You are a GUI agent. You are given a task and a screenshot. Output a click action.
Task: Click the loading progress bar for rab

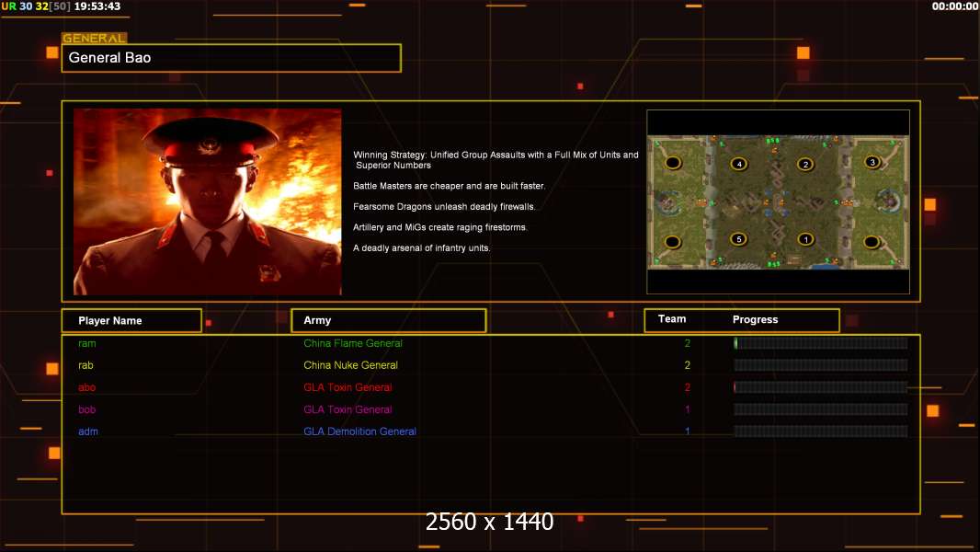[821, 365]
